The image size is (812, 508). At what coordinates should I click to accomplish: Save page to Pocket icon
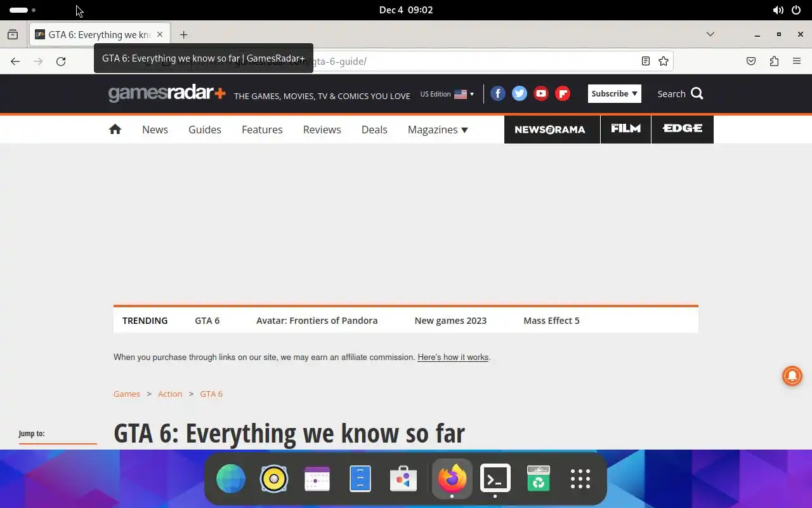pos(751,61)
